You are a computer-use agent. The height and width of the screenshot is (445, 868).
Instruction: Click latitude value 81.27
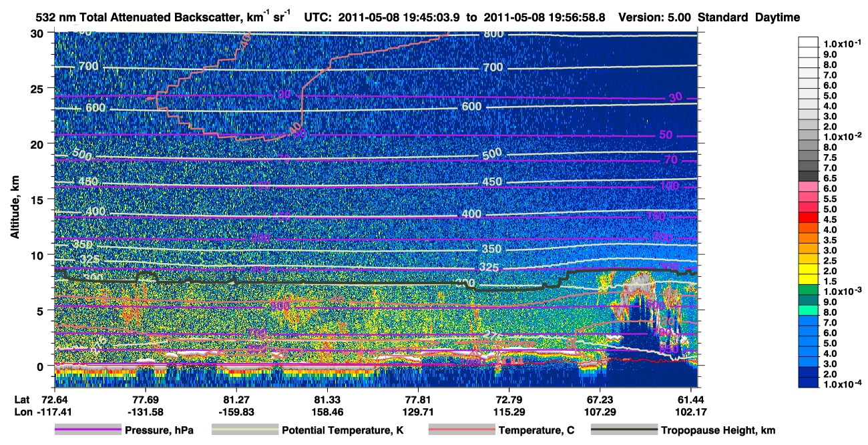point(236,399)
